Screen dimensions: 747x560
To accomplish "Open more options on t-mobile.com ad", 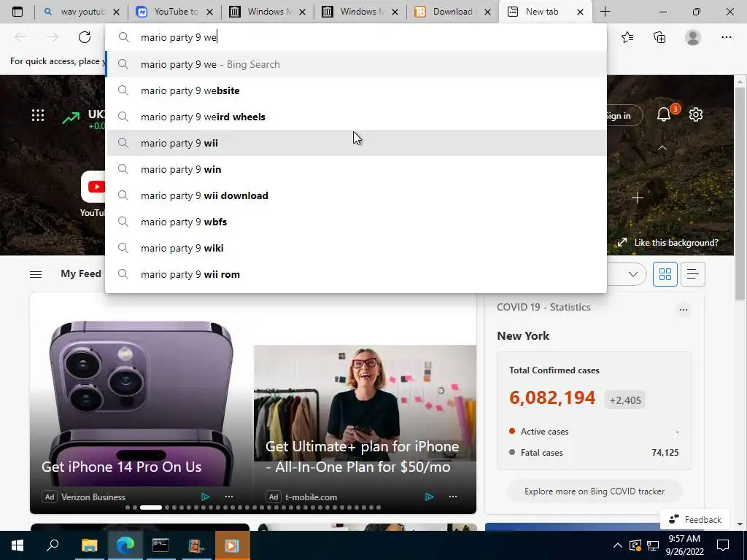I will click(453, 497).
